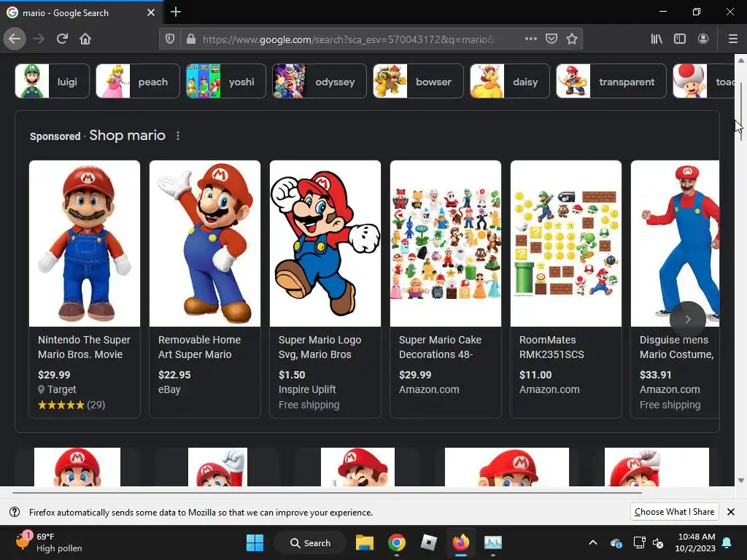Expand hidden system tray icons
The image size is (747, 560).
592,542
